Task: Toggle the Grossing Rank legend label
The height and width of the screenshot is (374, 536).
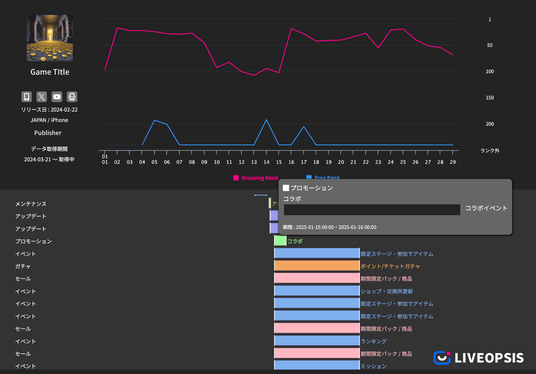Action: coord(260,178)
